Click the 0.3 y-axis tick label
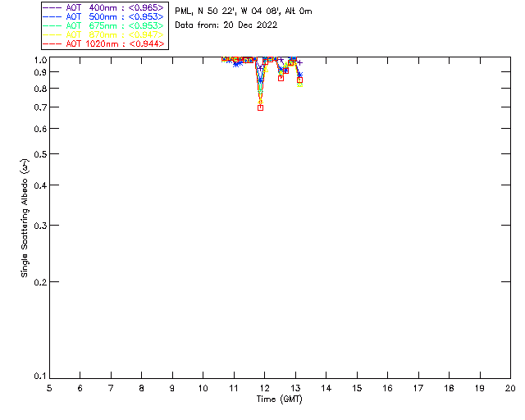The height and width of the screenshot is (420, 525). [40, 226]
